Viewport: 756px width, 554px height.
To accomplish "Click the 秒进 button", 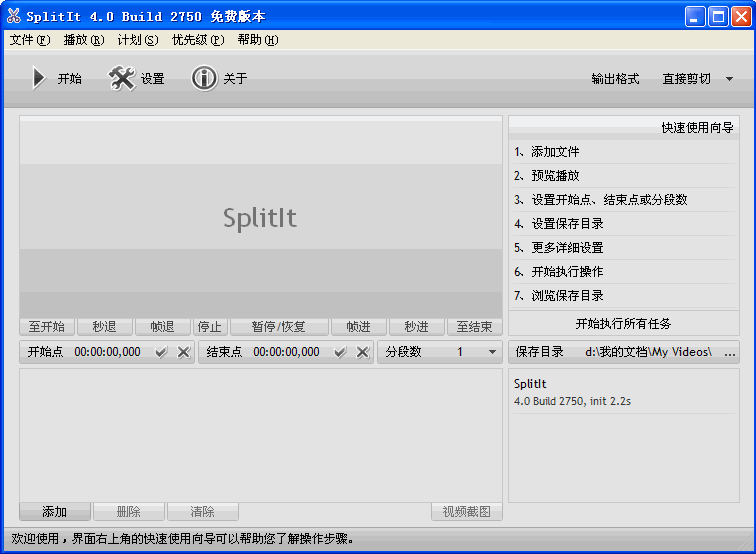I will pos(417,327).
